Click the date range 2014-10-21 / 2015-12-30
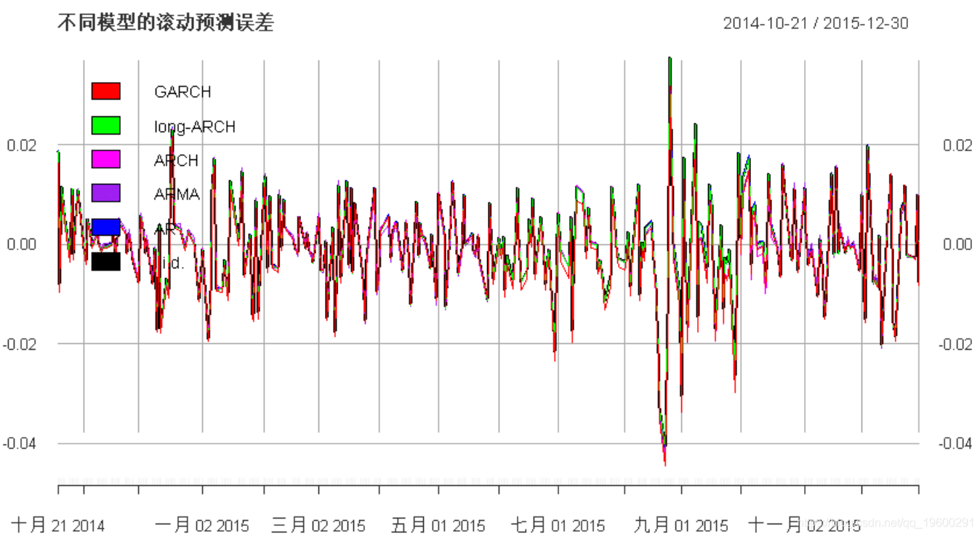Viewport: 980px width, 536px height. [816, 23]
